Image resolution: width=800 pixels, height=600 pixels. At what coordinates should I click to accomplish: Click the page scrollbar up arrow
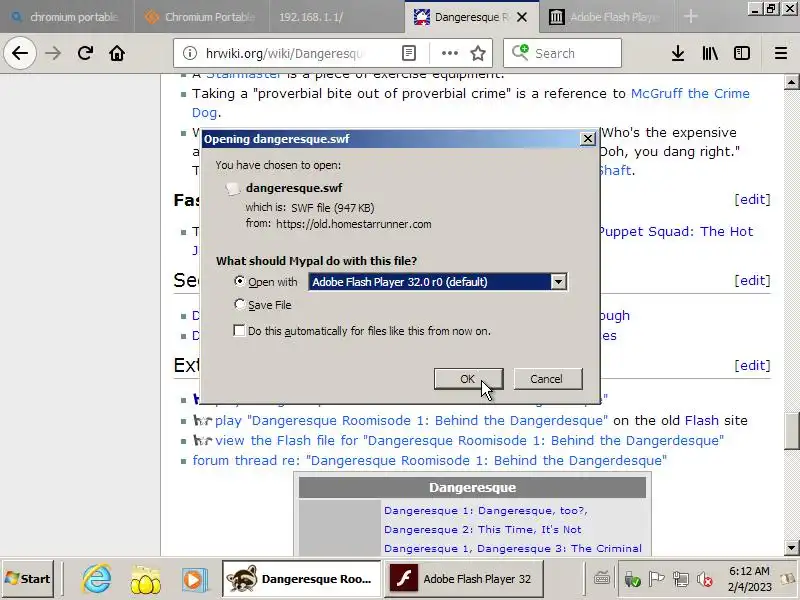[791, 82]
